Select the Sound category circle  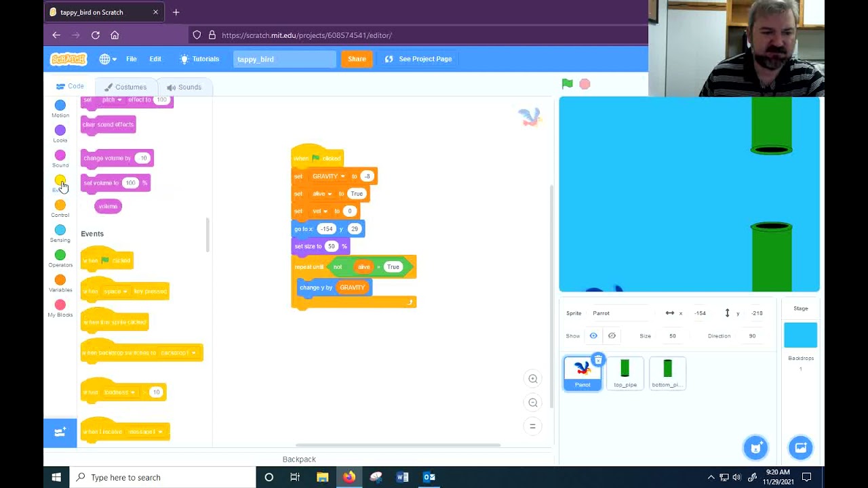click(60, 155)
